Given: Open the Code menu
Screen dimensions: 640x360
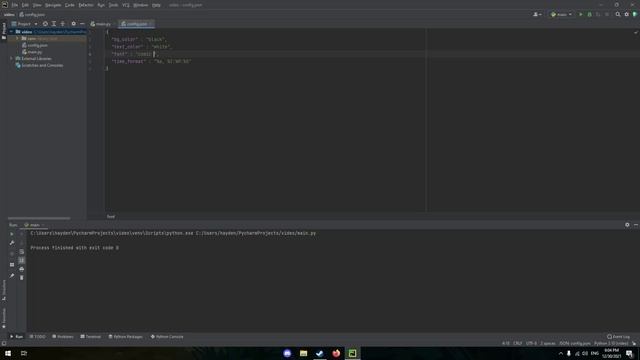Looking at the screenshot, I should tap(69, 5).
